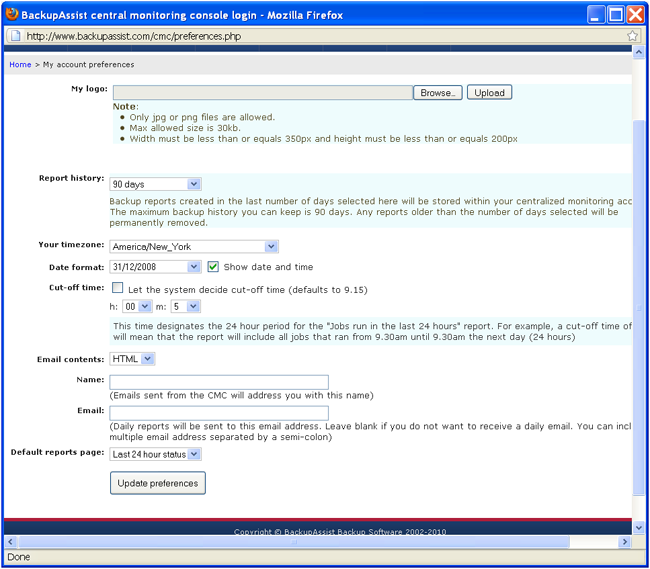Click the 'Your timezone:' label
This screenshot has width=650, height=569.
[x=71, y=245]
